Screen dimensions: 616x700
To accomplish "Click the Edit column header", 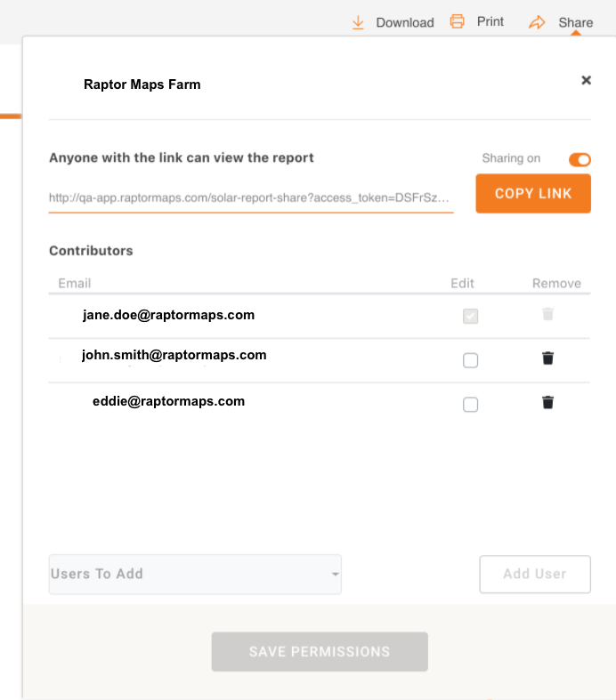I will coord(462,283).
